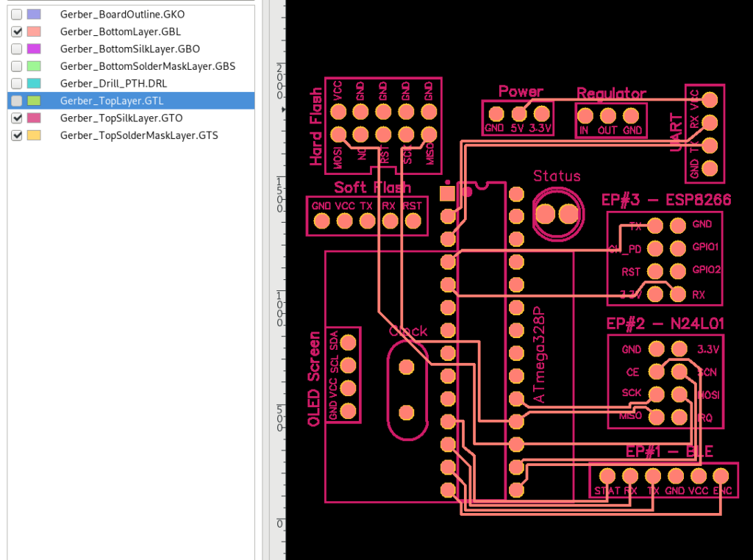The height and width of the screenshot is (560, 753).
Task: Click the STAT pad in the EP#1 BLE header
Action: pyautogui.click(x=607, y=475)
